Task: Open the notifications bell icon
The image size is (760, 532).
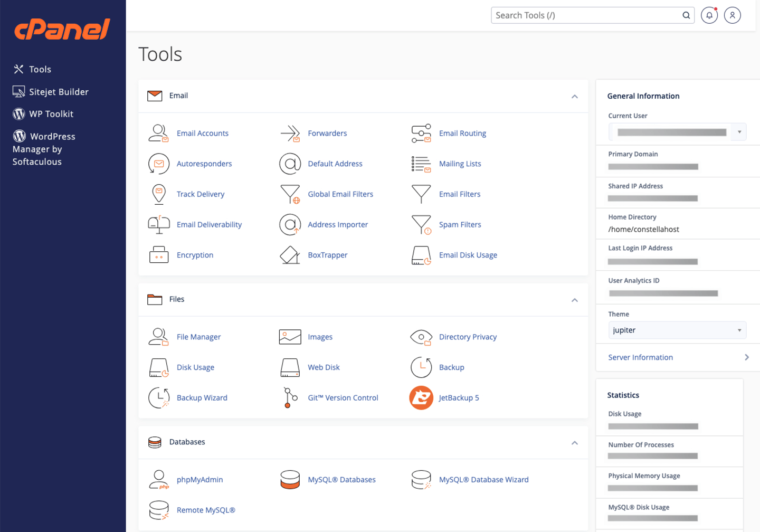Action: point(709,15)
